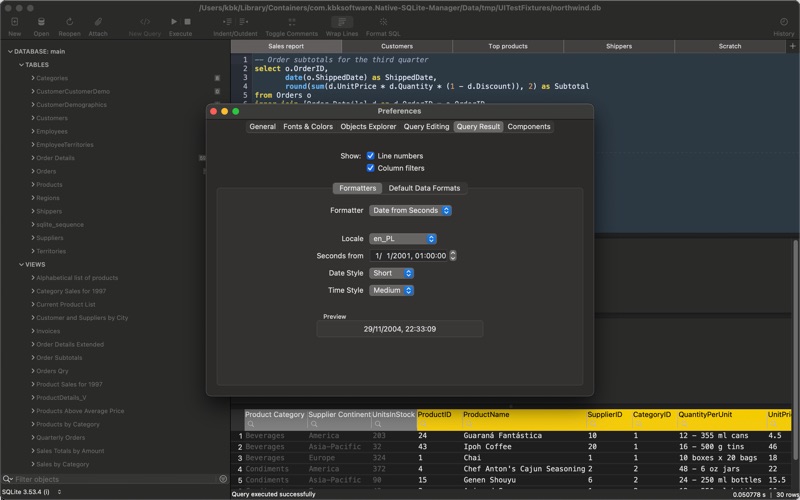Screen dimensions: 800x500
Task: Switch to Fonts & Colors preferences tab
Action: point(308,127)
